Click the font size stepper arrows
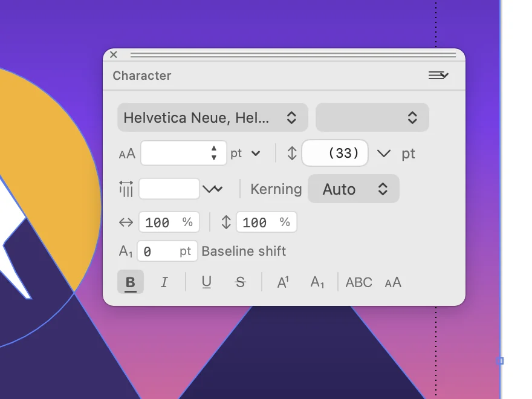532x399 pixels. coord(214,153)
